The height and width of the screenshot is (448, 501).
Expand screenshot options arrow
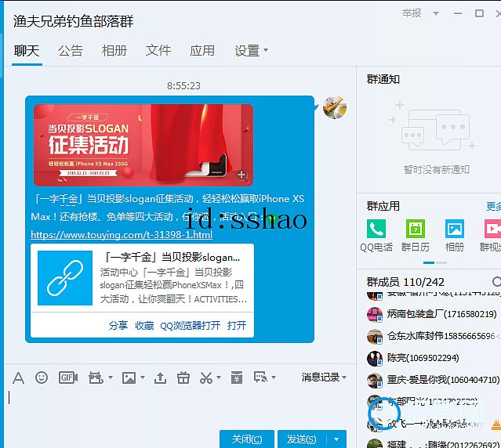219,378
